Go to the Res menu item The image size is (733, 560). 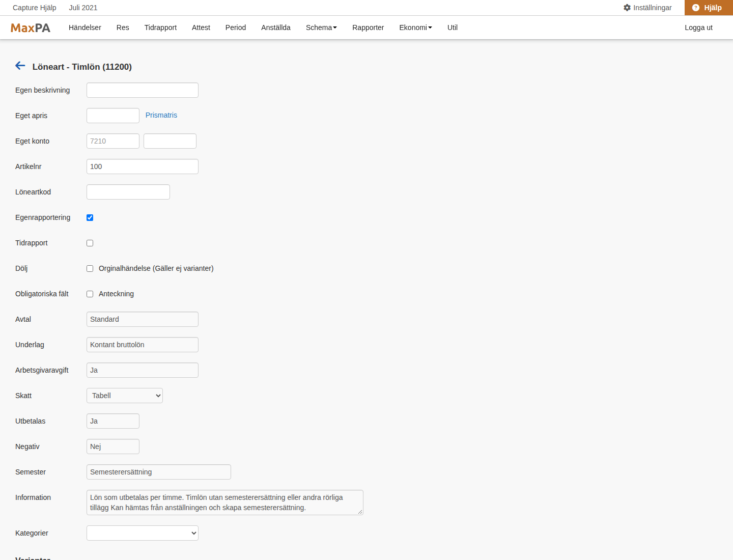[123, 27]
